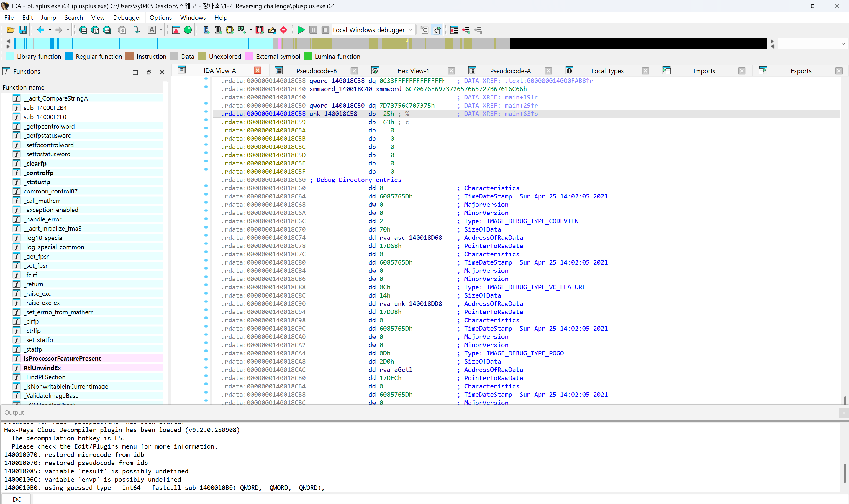Screen dimensions: 849x504
Task: Click the breakpoint list icon
Action: tap(454, 30)
